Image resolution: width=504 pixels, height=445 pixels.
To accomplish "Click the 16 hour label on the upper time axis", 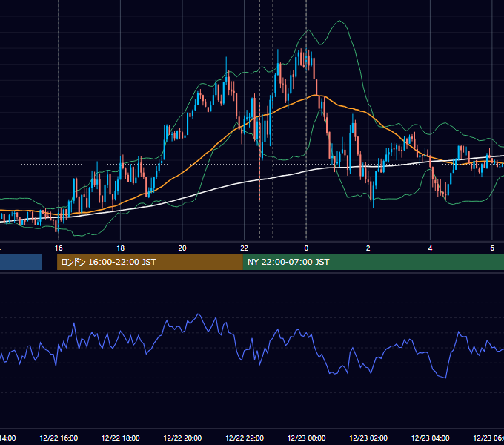I will tap(59, 248).
